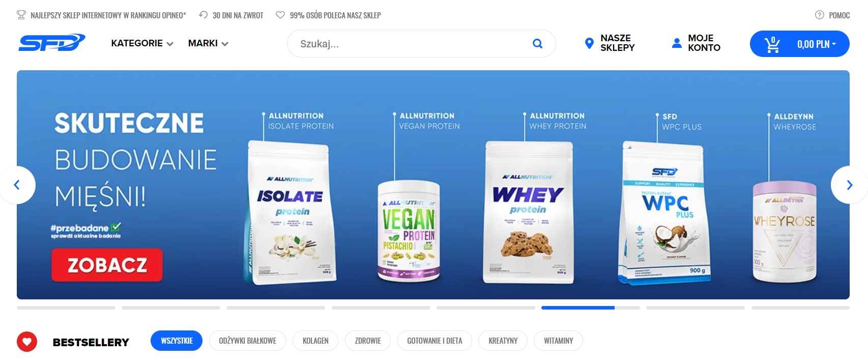Click the Pomoc help question icon

tap(820, 15)
